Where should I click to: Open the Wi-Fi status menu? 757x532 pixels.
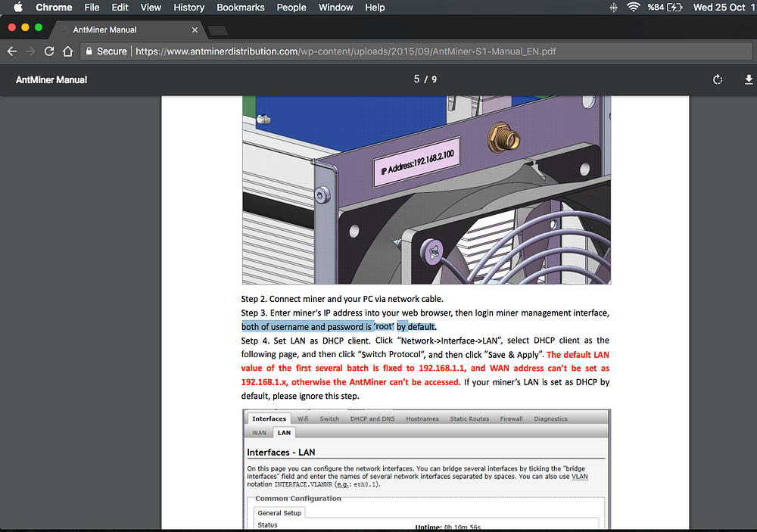tap(633, 8)
